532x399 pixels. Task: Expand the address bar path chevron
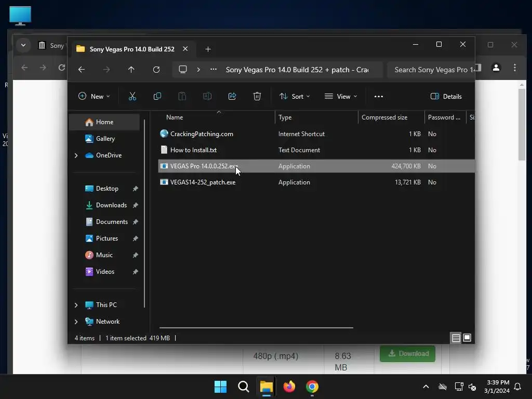198,70
